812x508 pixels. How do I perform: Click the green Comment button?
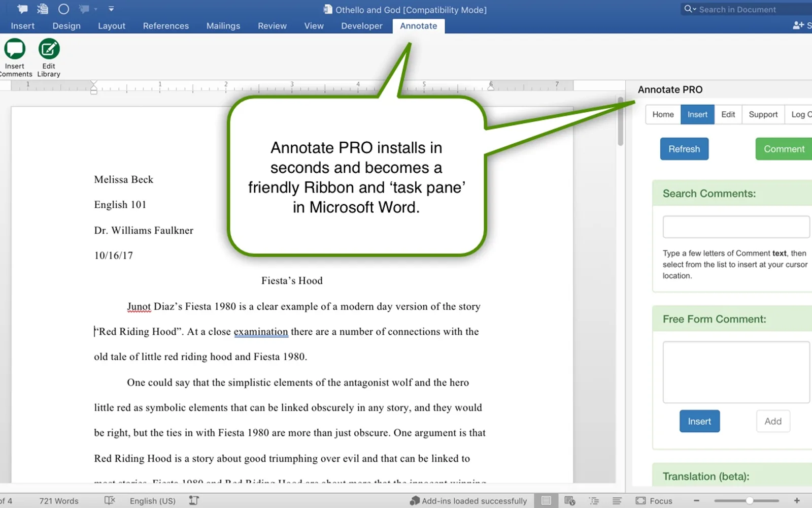(784, 149)
